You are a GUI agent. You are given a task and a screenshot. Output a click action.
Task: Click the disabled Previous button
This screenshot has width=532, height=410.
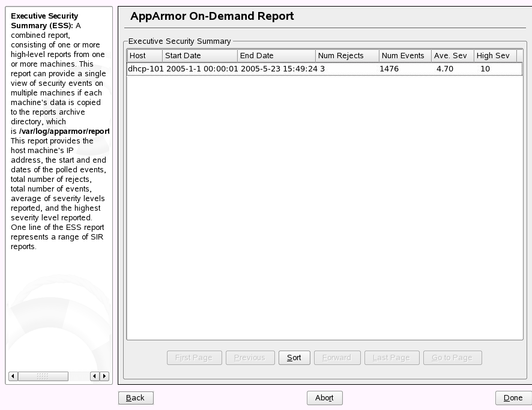250,357
